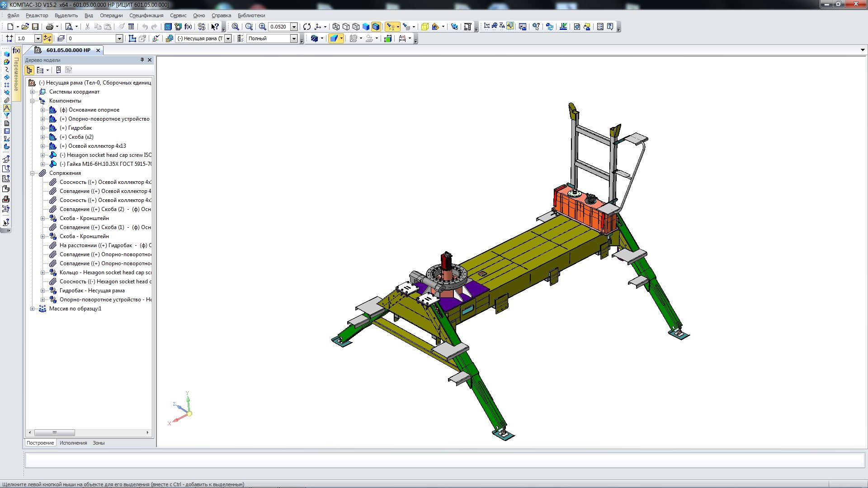The image size is (868, 488).
Task: Open an existing document via toolbar
Action: [25, 27]
